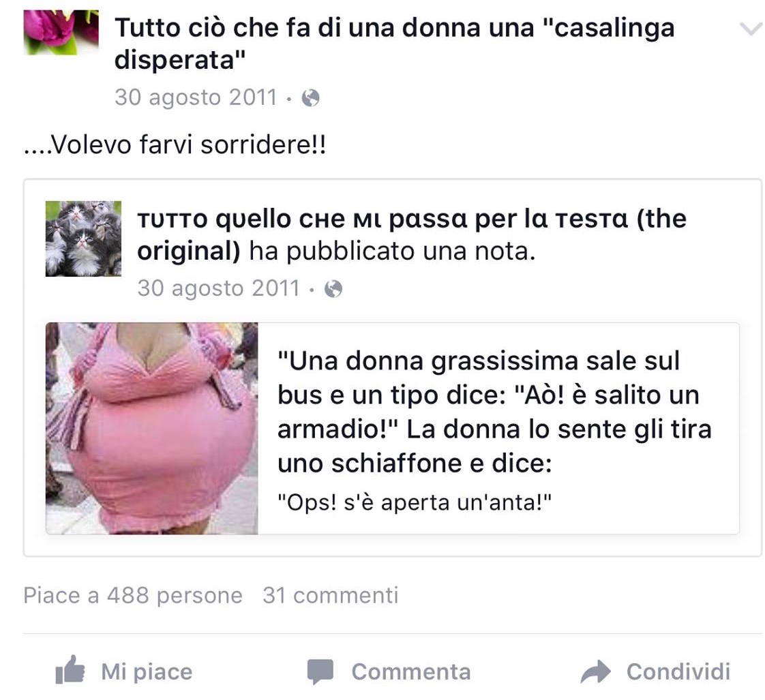
Task: Open the pink dress note thumbnail image
Action: [152, 428]
